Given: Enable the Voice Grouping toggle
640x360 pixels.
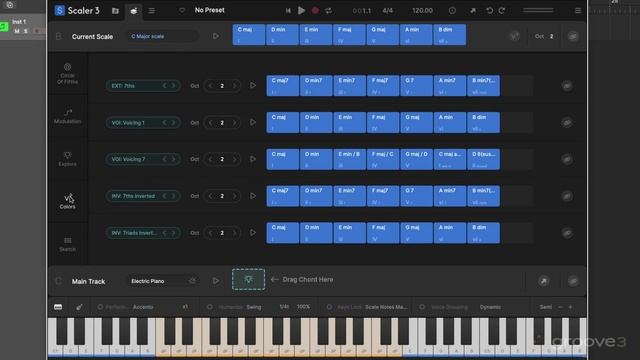Looking at the screenshot, I should tap(422, 307).
